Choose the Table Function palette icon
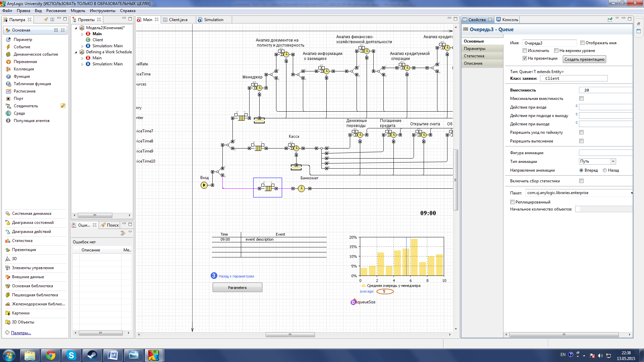644x362 pixels. point(8,84)
